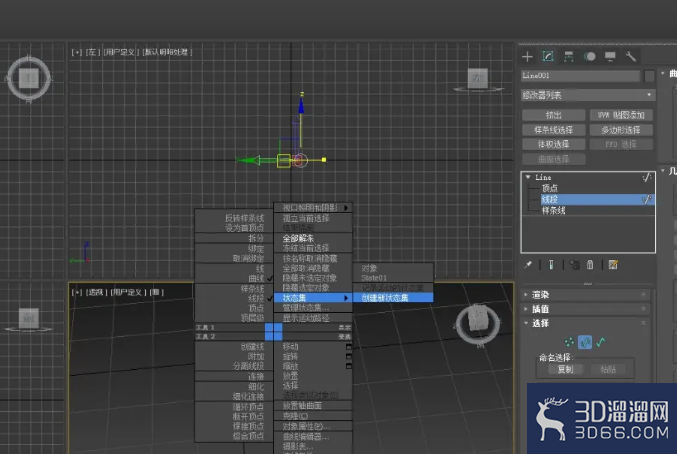Click object color swatch beside Line001
This screenshot has height=454, width=677.
tap(649, 76)
